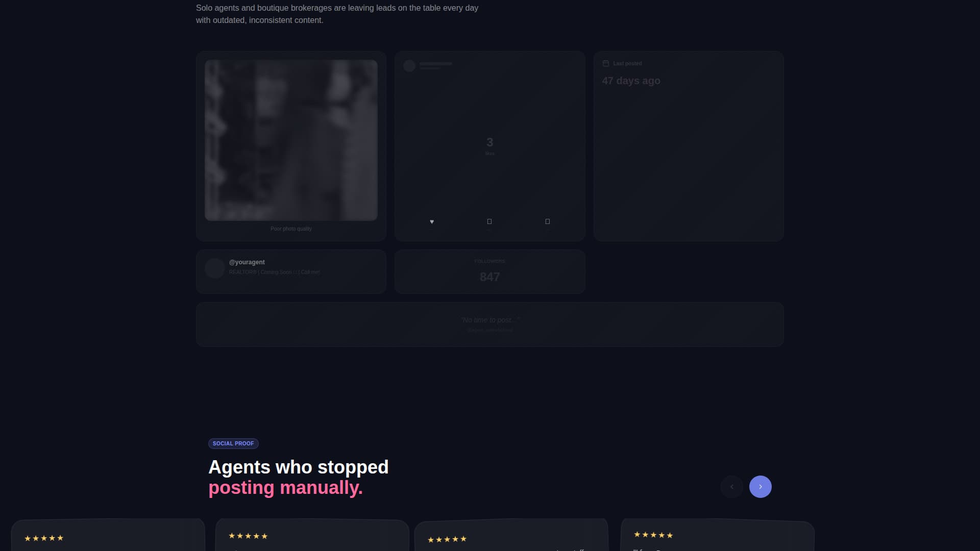980x551 pixels.
Task: Click the star rating on the fourth testimonial card
Action: (x=653, y=535)
